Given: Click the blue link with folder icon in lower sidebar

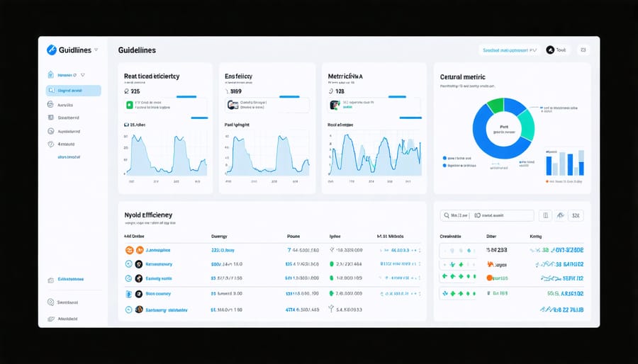Looking at the screenshot, I should click(66, 280).
